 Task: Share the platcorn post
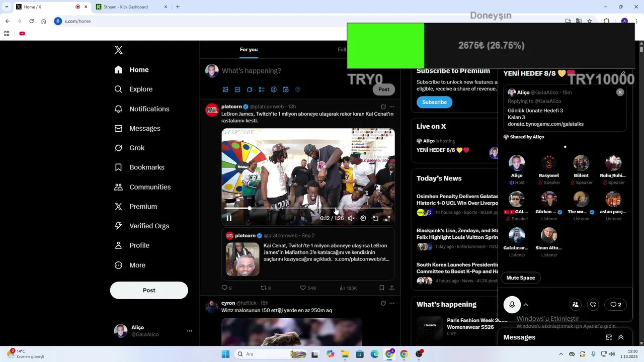point(392,288)
